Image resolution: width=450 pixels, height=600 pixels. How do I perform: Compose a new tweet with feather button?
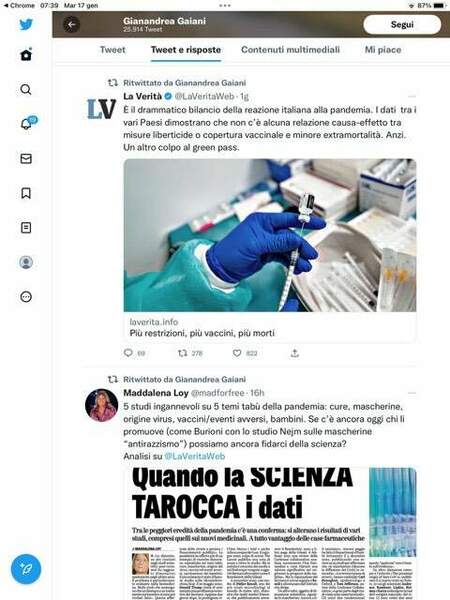(x=26, y=569)
